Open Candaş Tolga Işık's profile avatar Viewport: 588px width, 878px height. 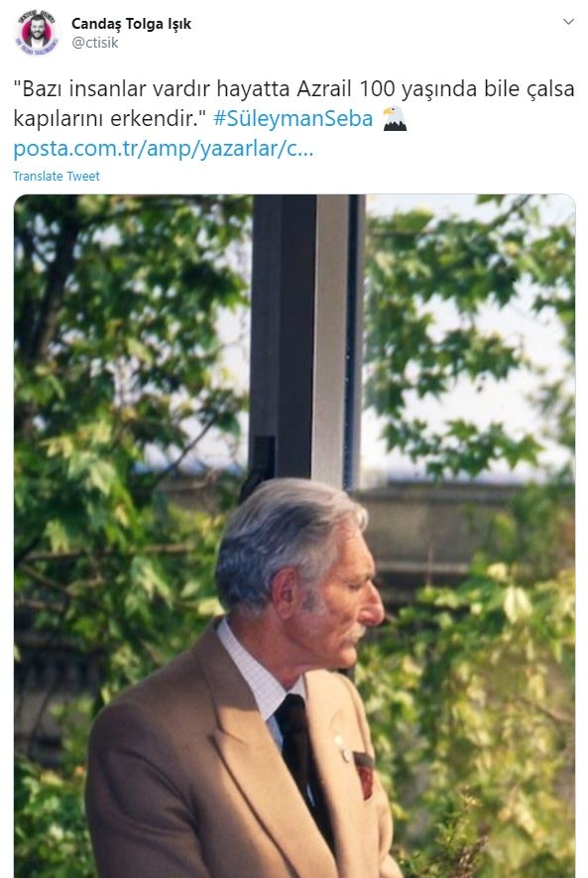[x=37, y=32]
